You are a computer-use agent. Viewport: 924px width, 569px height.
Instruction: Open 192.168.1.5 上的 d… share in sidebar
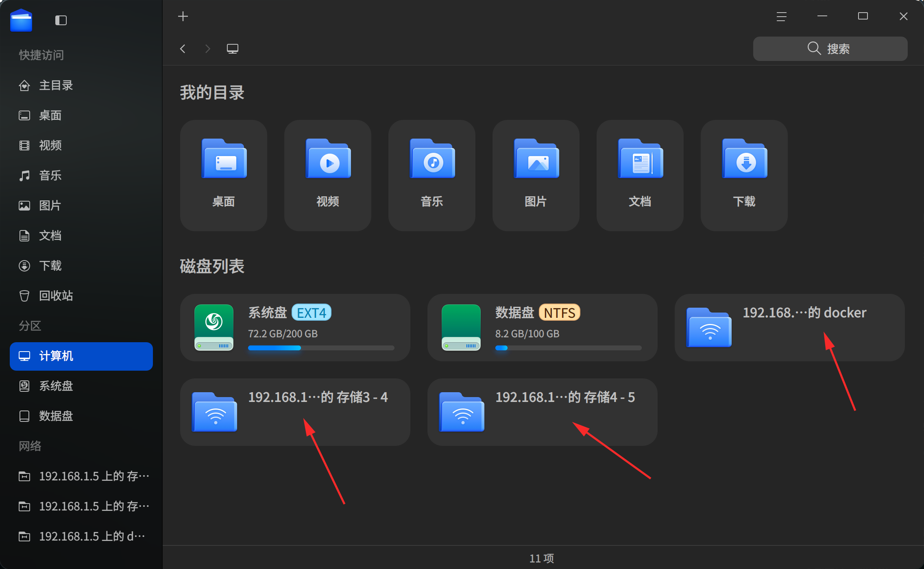tap(81, 536)
